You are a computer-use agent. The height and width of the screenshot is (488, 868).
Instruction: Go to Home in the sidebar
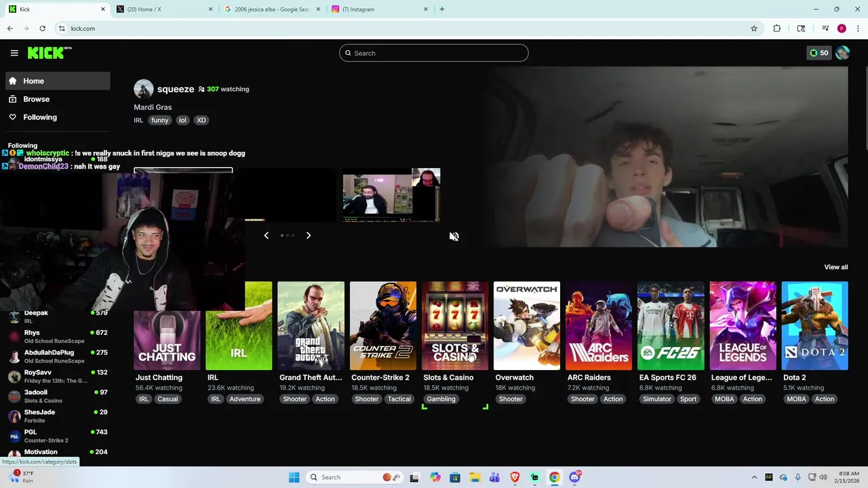[x=58, y=81]
